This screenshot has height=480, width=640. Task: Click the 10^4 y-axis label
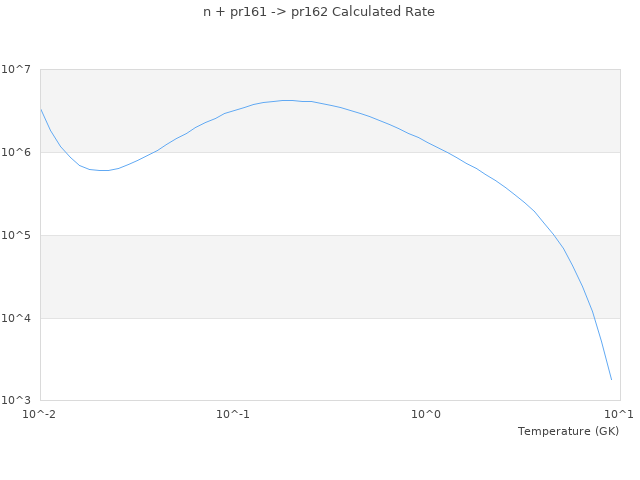pyautogui.click(x=17, y=318)
